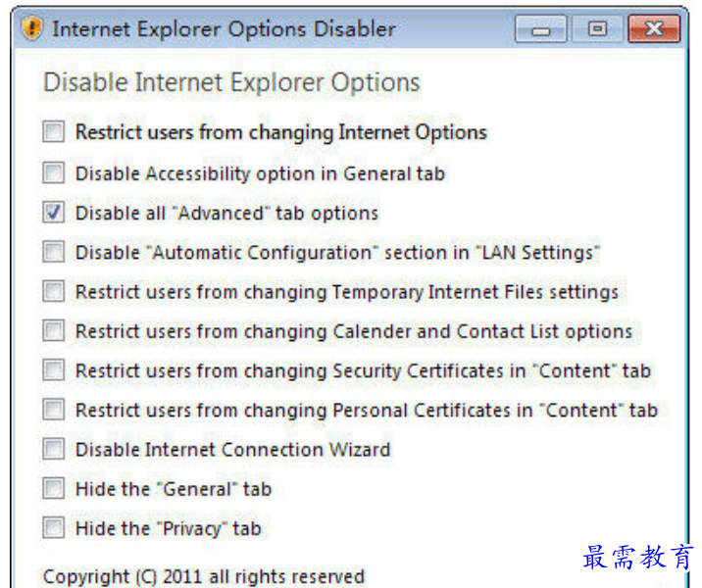Click the Copyright (C) 2011 text
This screenshot has height=588, width=702.
(204, 576)
